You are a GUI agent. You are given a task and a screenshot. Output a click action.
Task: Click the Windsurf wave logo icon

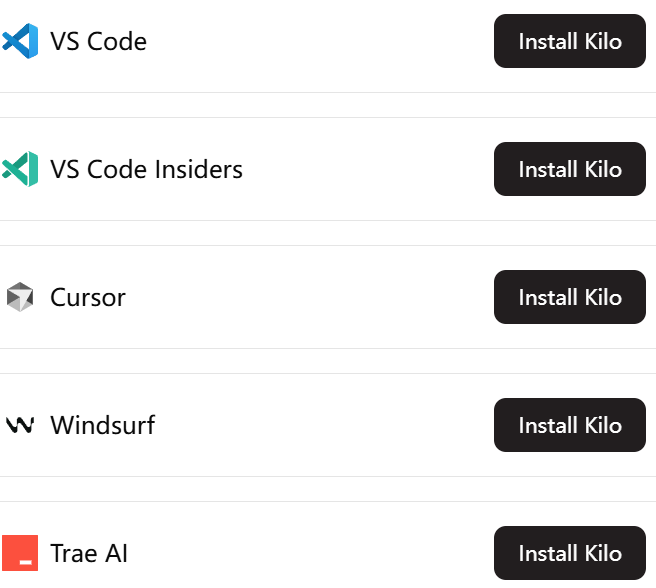click(x=20, y=425)
